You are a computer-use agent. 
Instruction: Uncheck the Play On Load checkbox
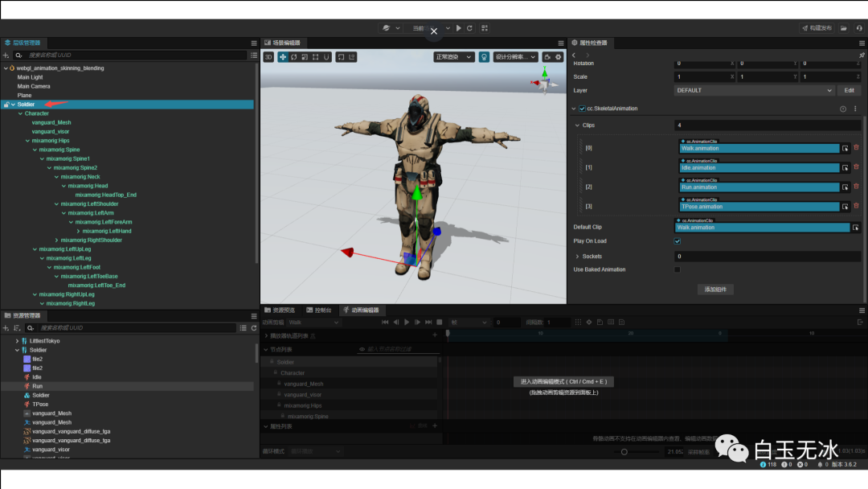pos(678,241)
